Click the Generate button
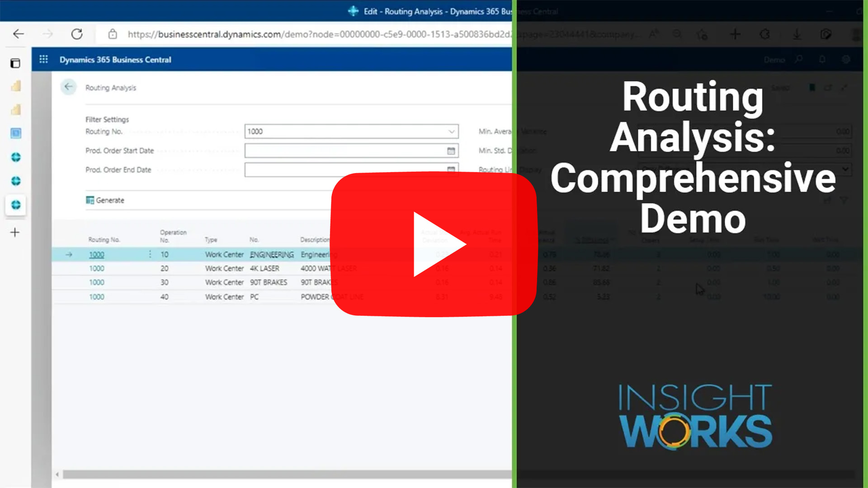 click(105, 200)
